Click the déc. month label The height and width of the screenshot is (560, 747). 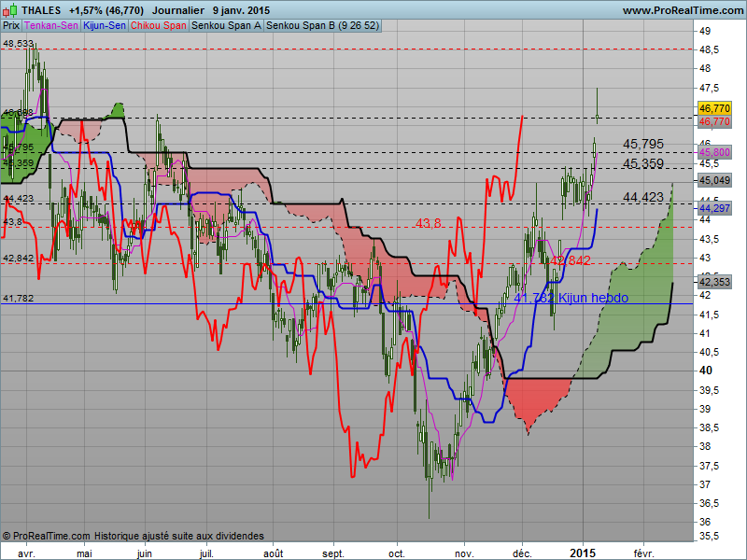522,553
